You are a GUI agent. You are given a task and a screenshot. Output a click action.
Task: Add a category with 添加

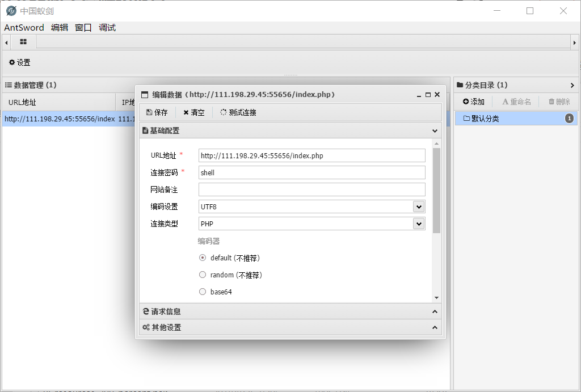click(x=474, y=102)
